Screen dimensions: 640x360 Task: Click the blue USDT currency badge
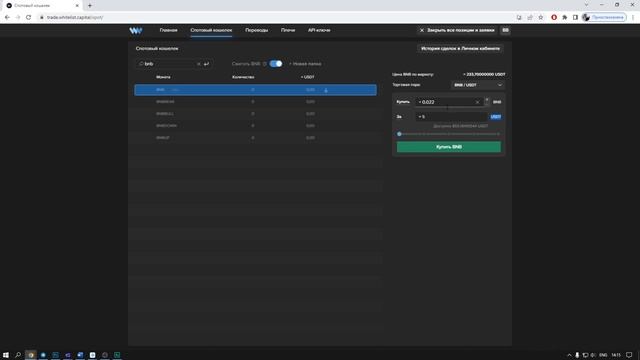point(496,117)
